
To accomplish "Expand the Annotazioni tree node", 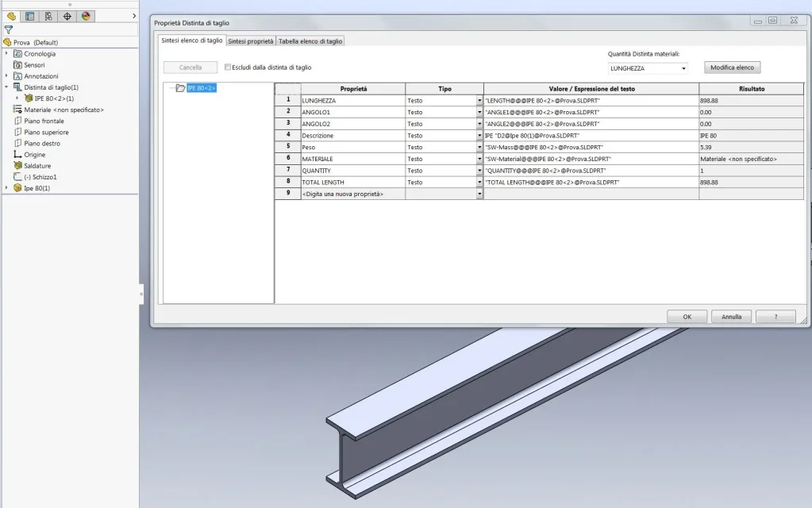I will click(6, 75).
